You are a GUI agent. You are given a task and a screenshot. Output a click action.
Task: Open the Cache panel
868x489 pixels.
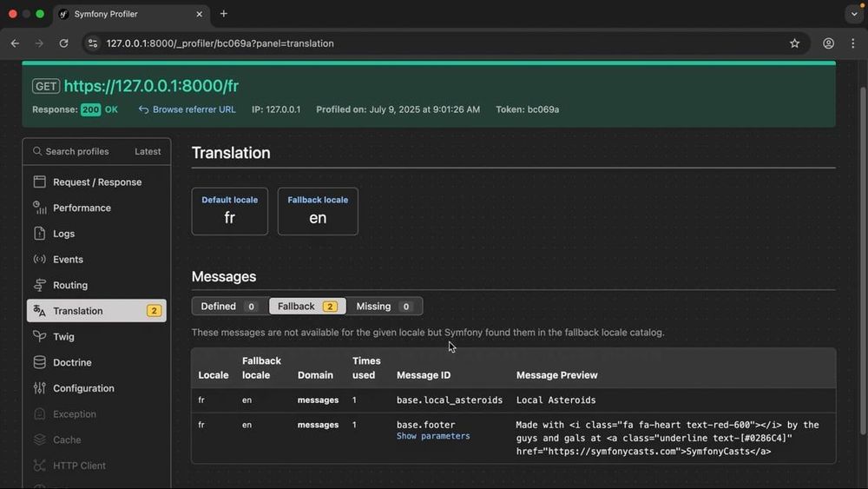tap(96, 439)
